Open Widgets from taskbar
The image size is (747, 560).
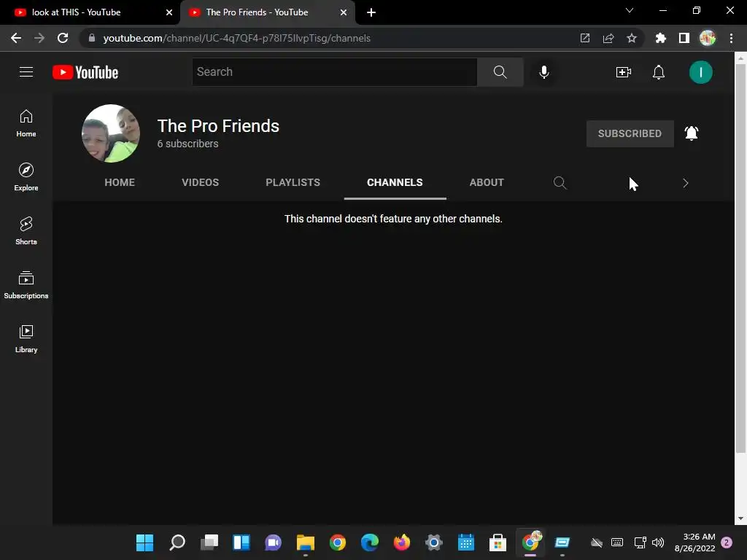click(x=241, y=542)
